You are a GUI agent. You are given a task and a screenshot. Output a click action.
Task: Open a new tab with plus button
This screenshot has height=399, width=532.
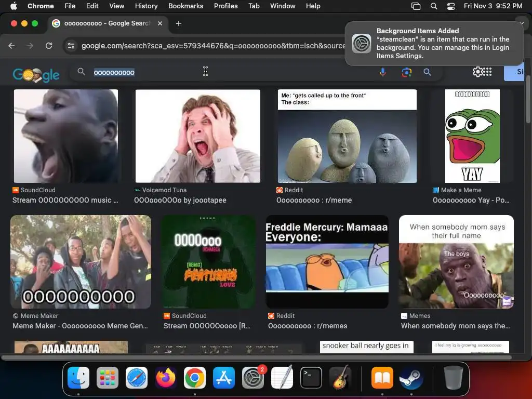click(x=179, y=23)
